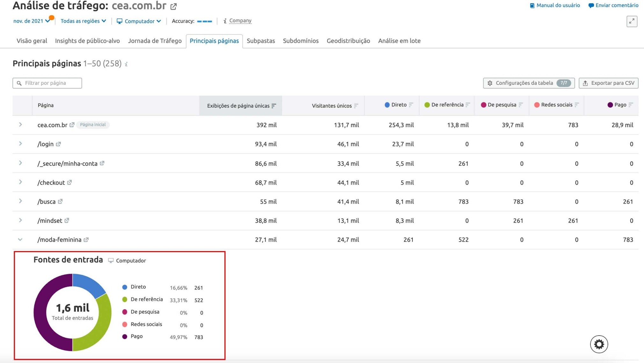This screenshot has height=363, width=644.
Task: Switch to Análise em lote tab
Action: (x=399, y=41)
